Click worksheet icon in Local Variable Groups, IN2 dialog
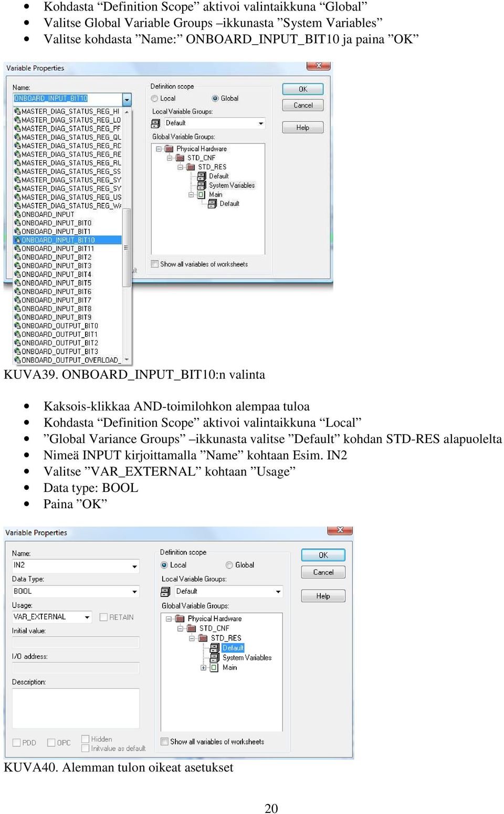Viewport: 504px width, 814px height. [x=165, y=592]
